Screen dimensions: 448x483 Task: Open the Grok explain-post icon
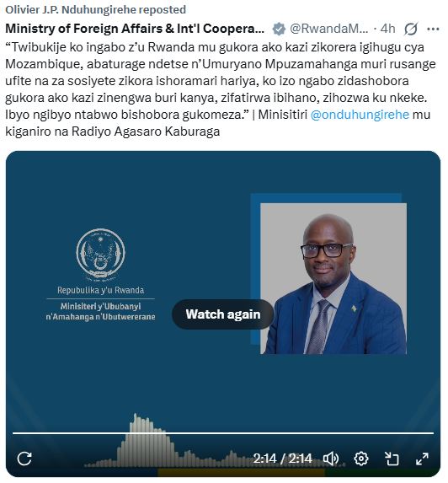(x=411, y=29)
